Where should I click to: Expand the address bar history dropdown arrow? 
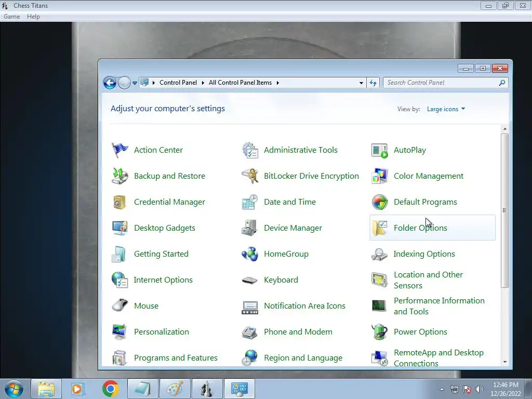361,83
